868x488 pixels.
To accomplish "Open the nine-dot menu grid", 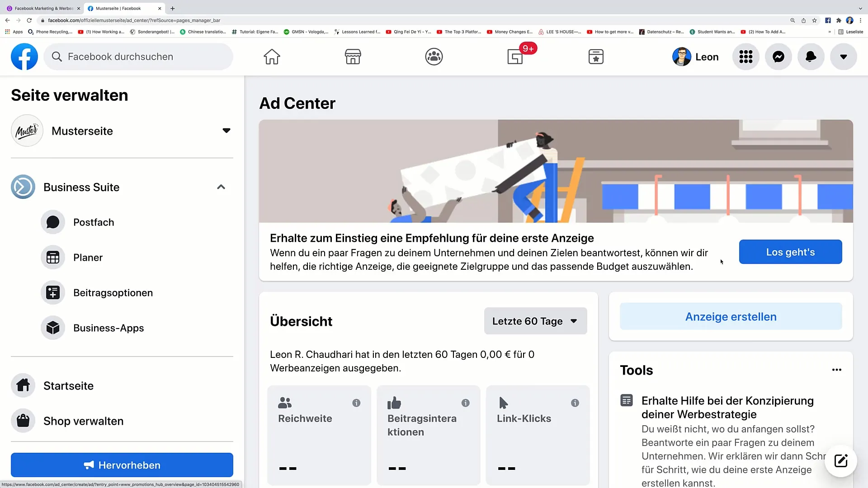I will pyautogui.click(x=746, y=56).
